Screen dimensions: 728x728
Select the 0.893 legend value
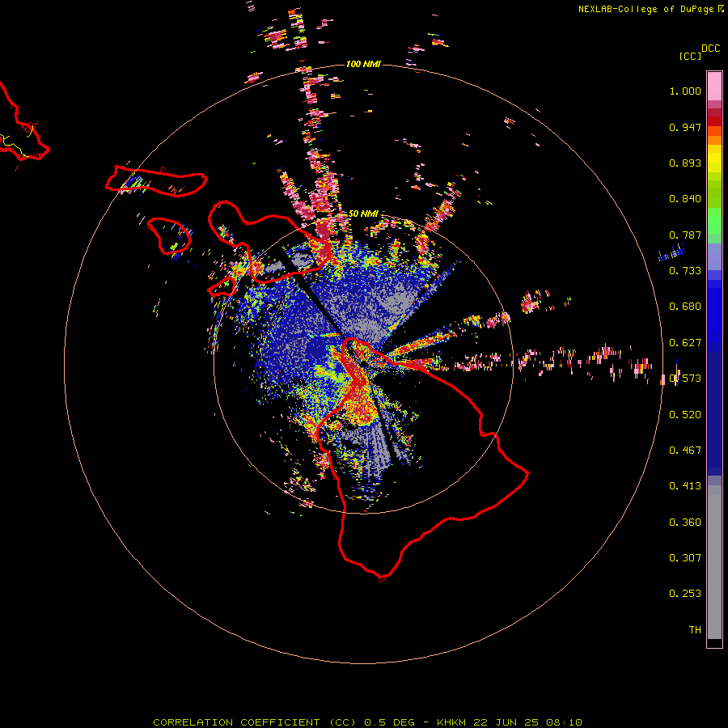coord(685,163)
